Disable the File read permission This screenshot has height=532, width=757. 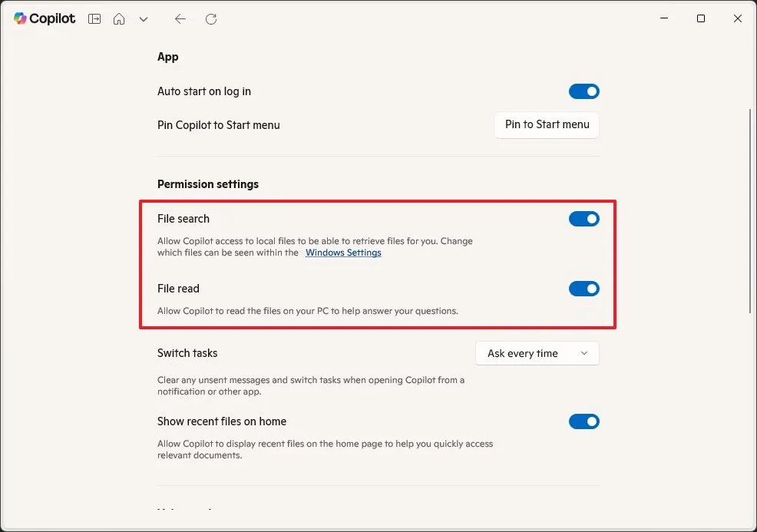point(584,289)
